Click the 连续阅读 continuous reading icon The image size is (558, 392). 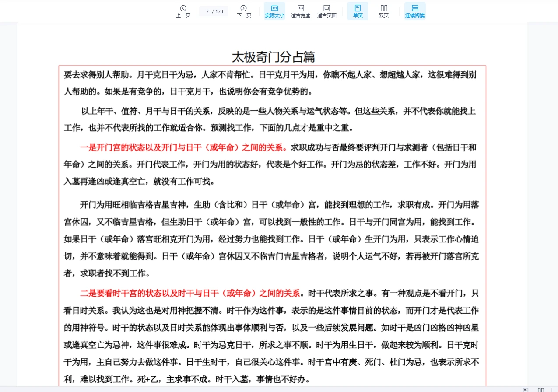tap(414, 8)
